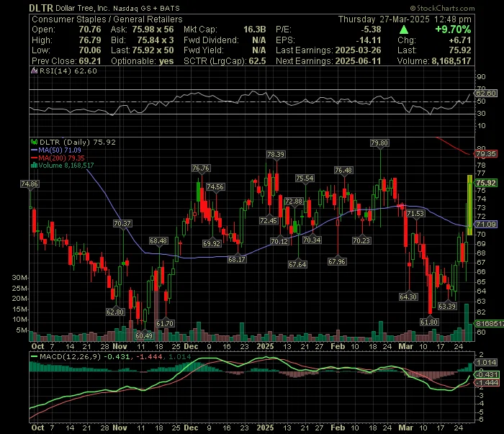Click the 61.80 March low price label
This screenshot has width=504, height=434.
tap(429, 322)
